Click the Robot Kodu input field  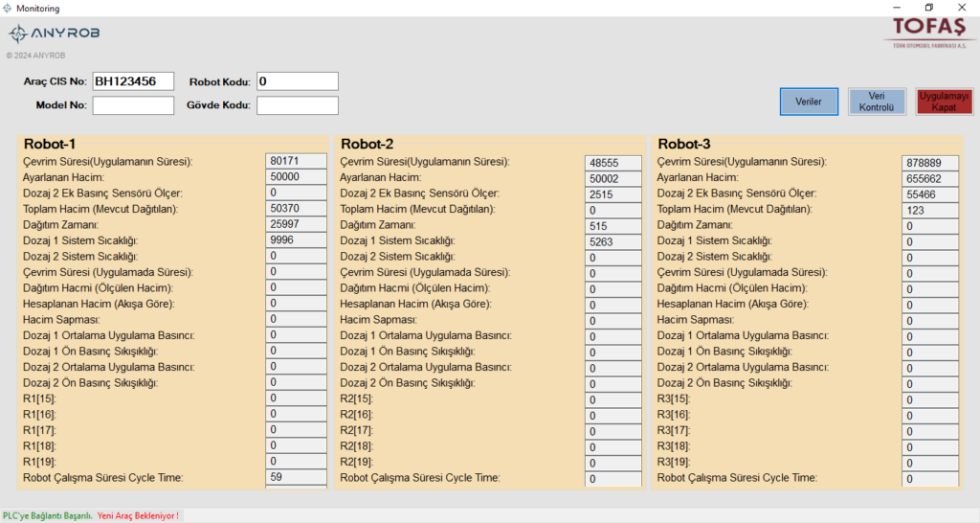coord(297,81)
